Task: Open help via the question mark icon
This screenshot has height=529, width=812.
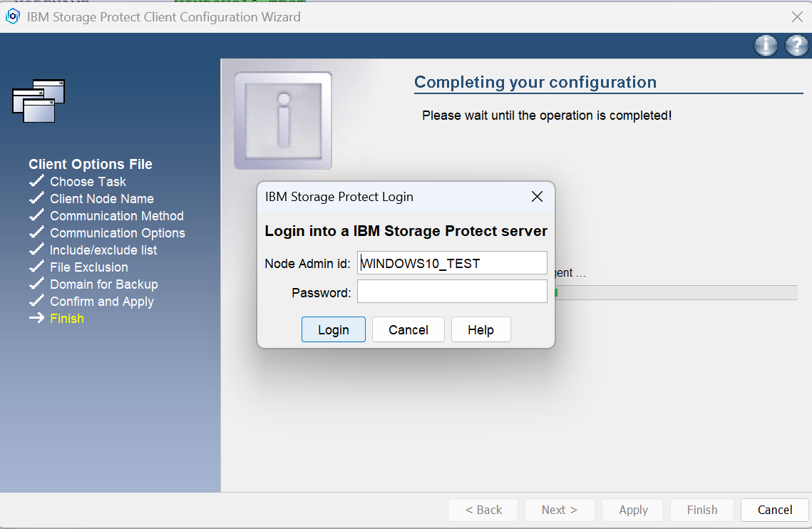Action: pyautogui.click(x=796, y=46)
